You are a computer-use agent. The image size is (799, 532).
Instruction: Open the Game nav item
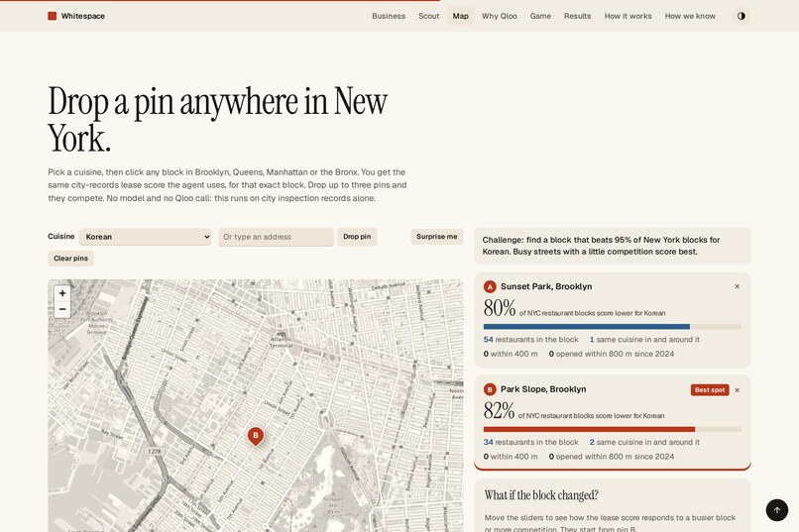pyautogui.click(x=540, y=16)
